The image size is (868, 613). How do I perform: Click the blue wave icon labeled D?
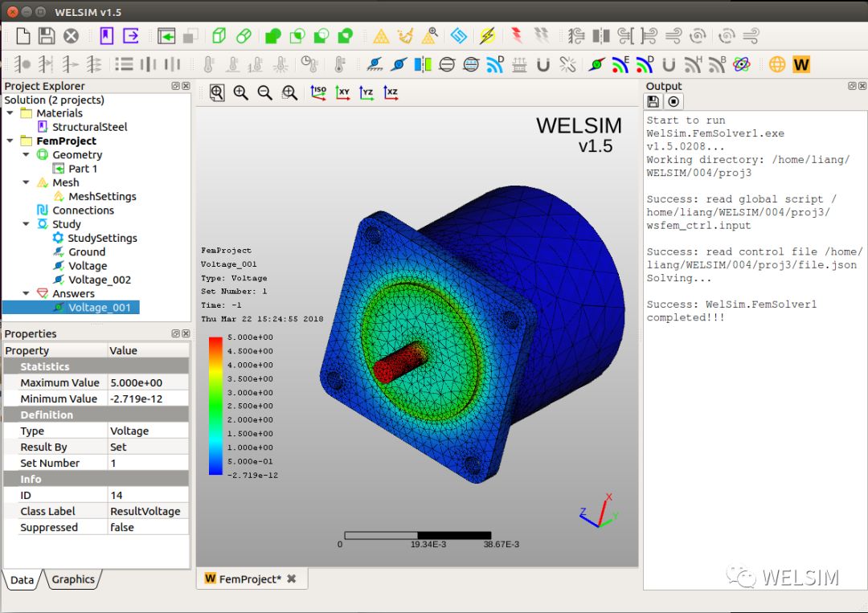495,64
